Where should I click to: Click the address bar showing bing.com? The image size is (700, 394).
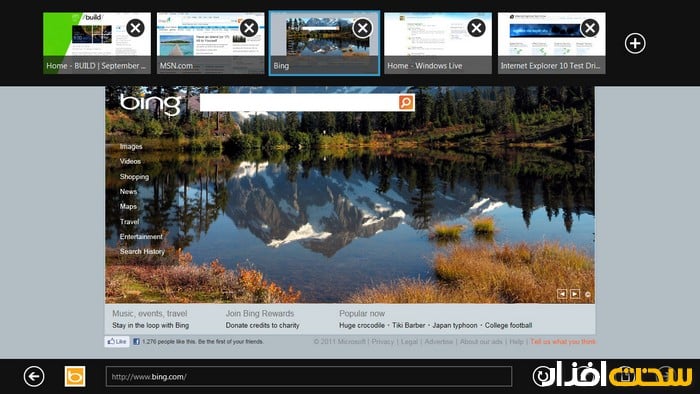click(x=309, y=377)
